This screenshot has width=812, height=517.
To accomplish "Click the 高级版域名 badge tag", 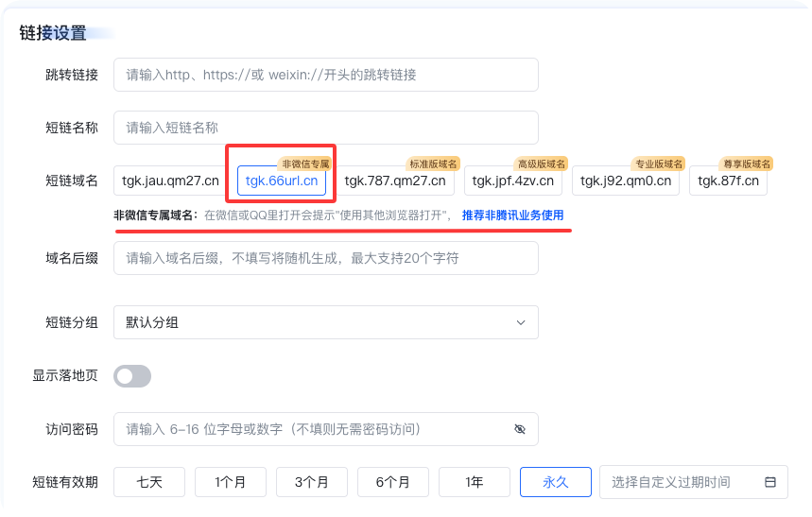I will [541, 164].
